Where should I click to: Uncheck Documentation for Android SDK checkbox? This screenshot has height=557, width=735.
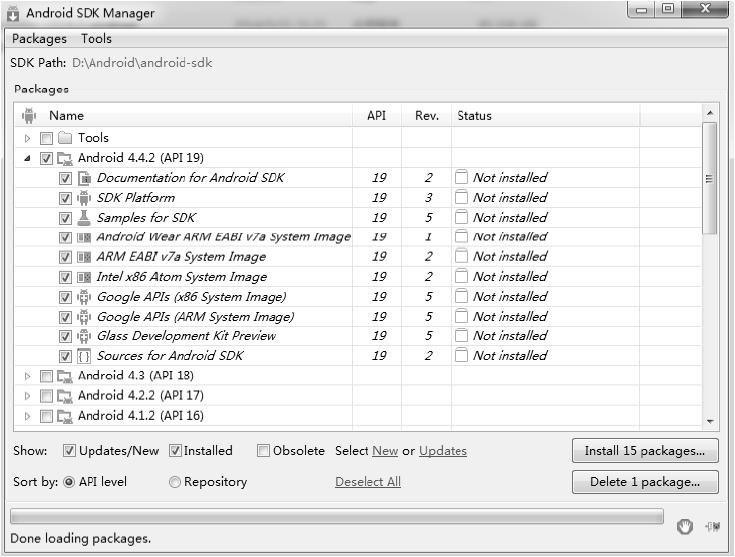point(66,179)
